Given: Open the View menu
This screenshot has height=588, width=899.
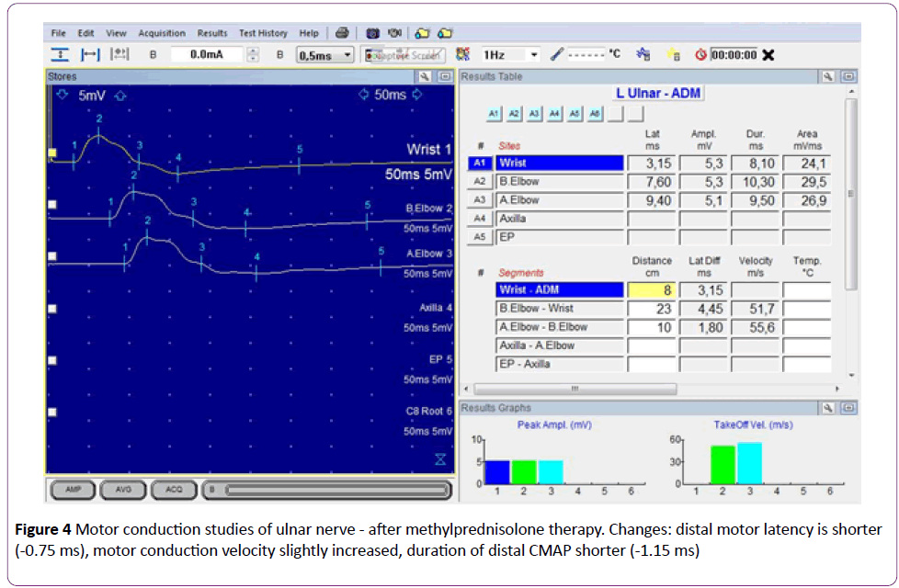Looking at the screenshot, I should (x=116, y=33).
